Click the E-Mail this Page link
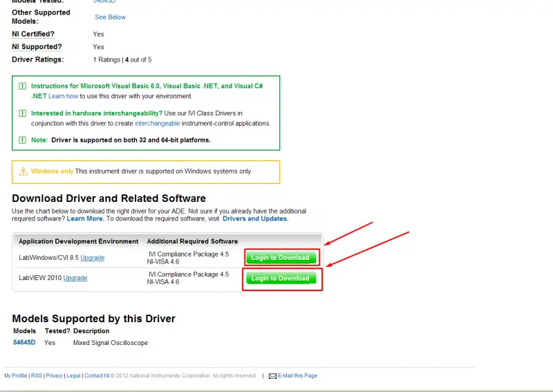Screen dimensions: 553x392 click(297, 376)
